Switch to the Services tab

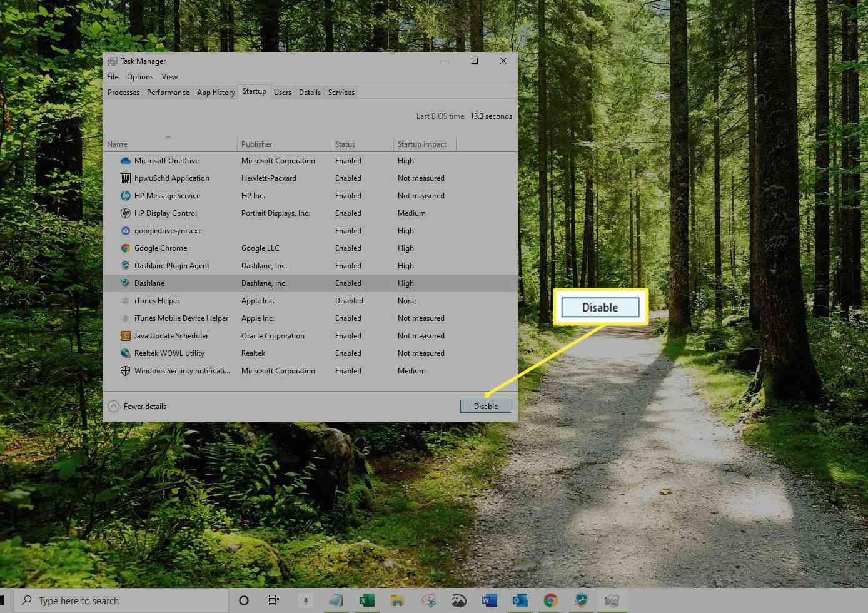tap(341, 93)
